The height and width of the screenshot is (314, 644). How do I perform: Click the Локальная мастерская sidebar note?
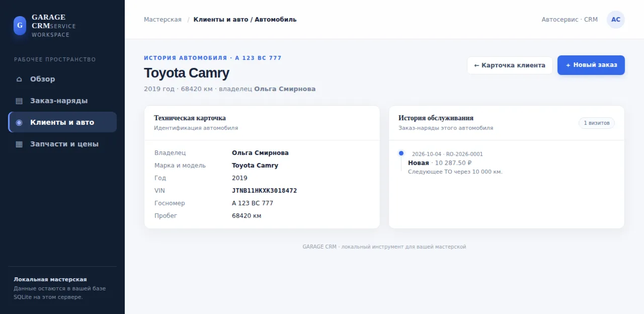(50, 279)
